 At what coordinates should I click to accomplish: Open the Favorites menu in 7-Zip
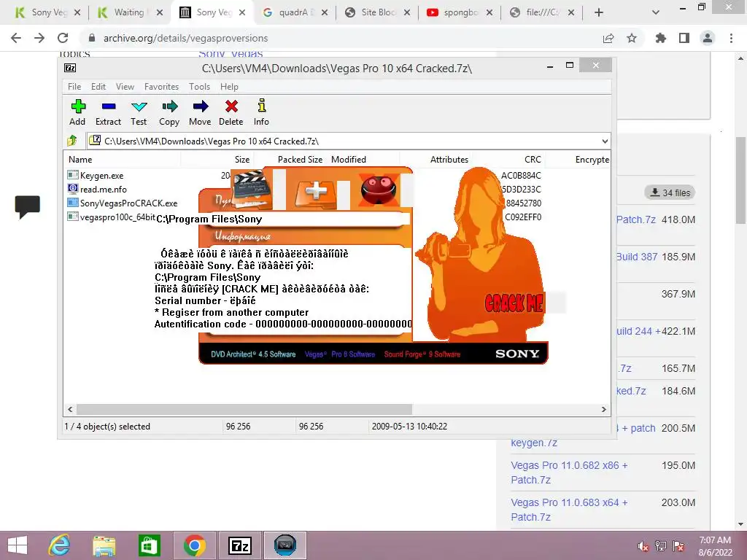[x=161, y=87]
